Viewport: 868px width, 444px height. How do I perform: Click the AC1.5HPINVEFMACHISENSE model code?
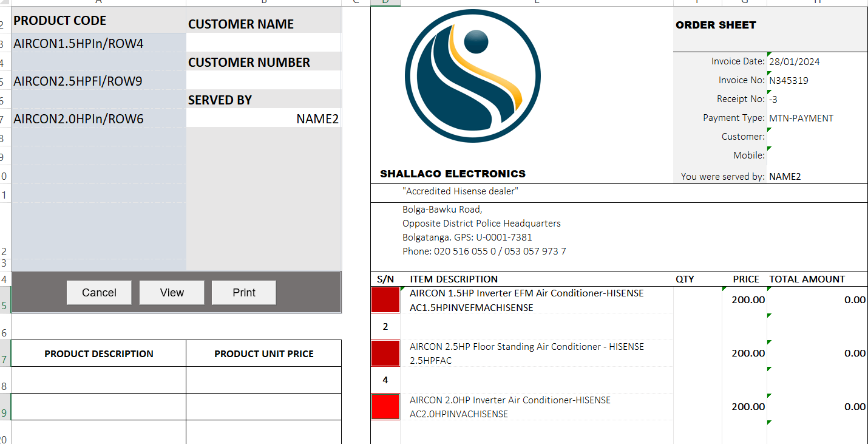point(471,308)
